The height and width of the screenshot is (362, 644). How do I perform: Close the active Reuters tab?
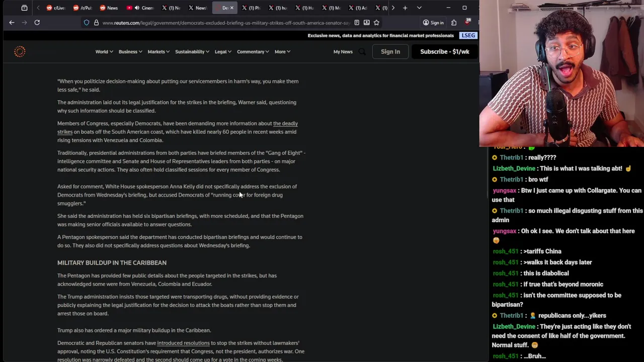[231, 8]
